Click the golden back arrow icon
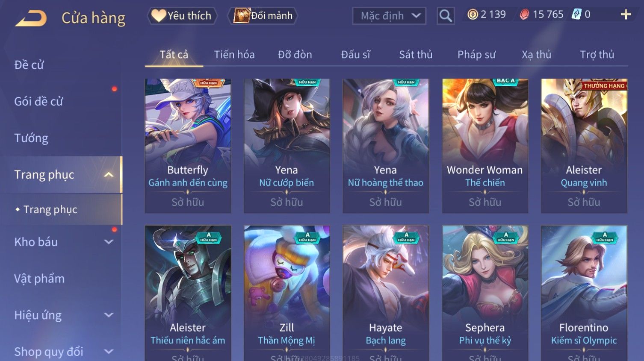Viewport: 644px width, 361px height. coord(31,18)
